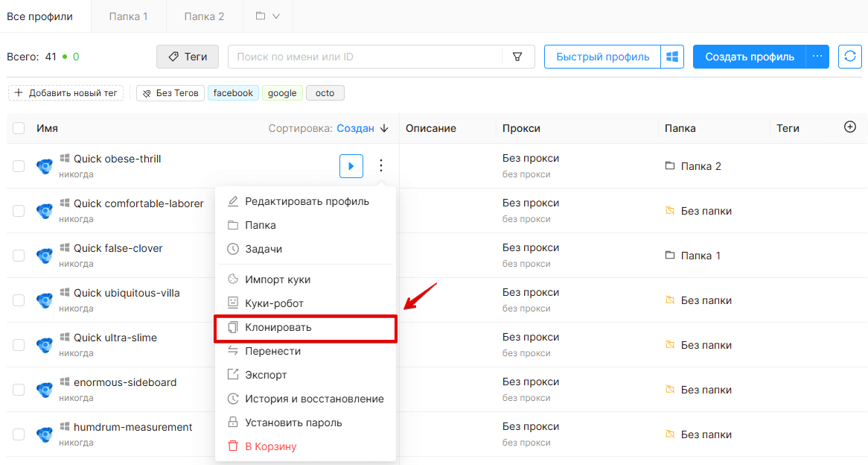Focus the Поиск по имени или ID field
The image size is (868, 465).
(366, 57)
